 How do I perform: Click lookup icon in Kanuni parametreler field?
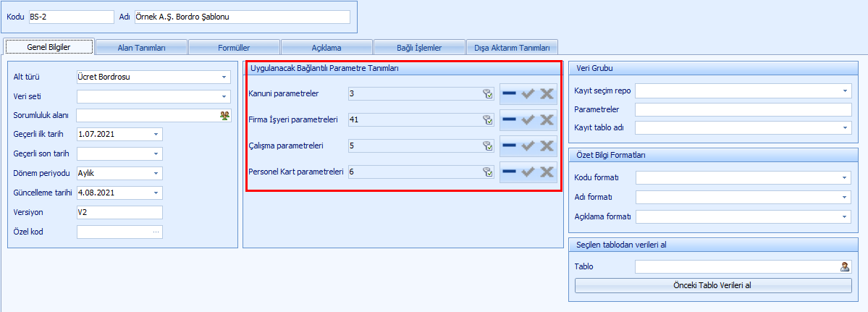point(488,93)
